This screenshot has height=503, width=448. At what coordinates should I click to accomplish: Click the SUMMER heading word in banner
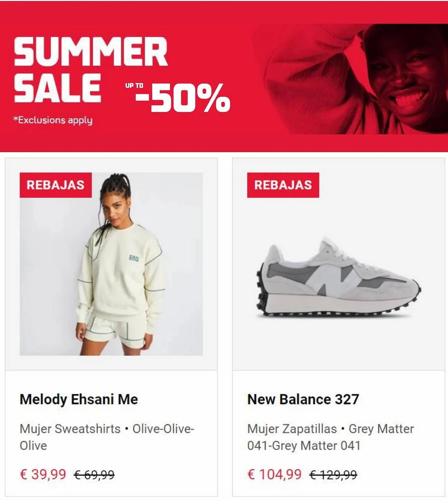click(91, 52)
